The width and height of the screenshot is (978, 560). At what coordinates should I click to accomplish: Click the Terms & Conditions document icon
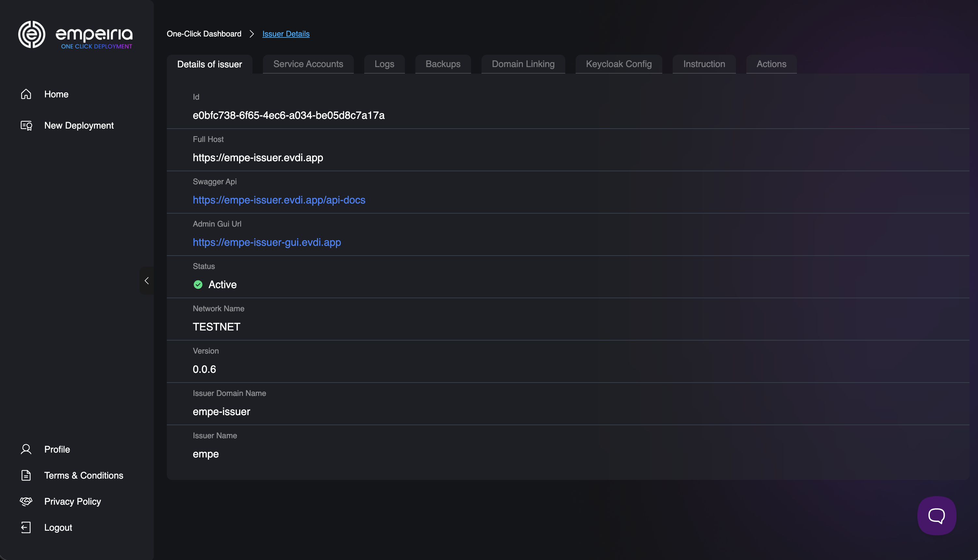click(26, 475)
